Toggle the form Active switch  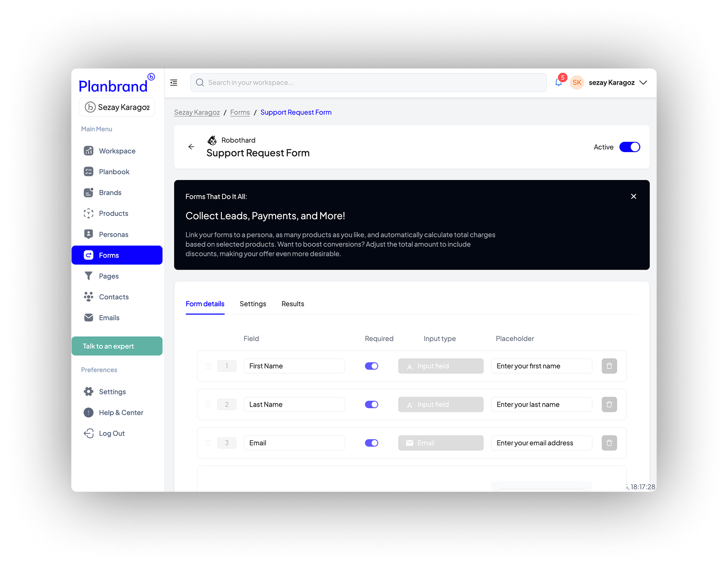click(x=630, y=147)
